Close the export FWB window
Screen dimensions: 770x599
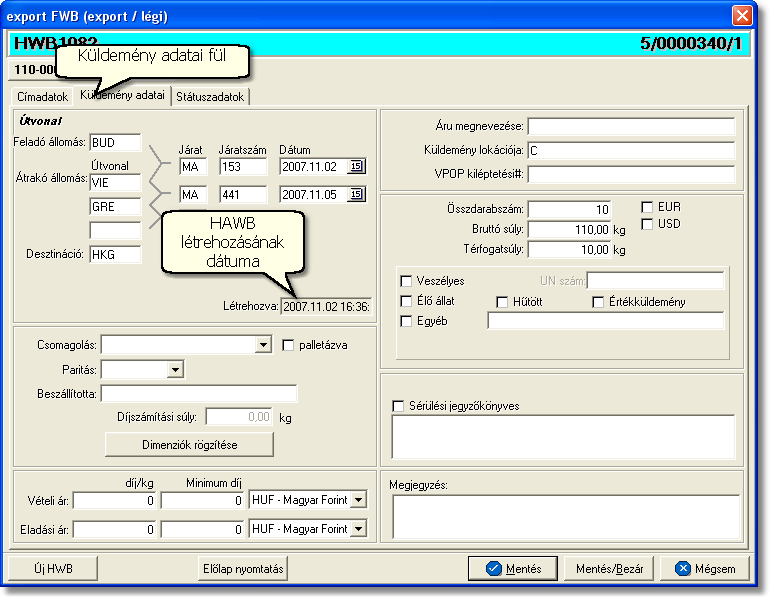click(742, 16)
